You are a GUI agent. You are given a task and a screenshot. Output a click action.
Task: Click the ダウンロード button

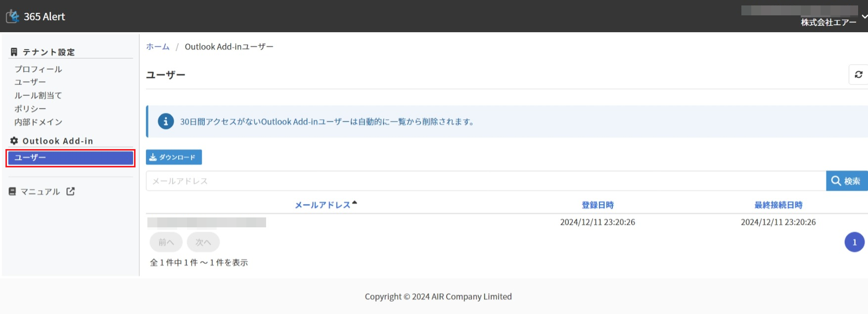click(x=174, y=157)
